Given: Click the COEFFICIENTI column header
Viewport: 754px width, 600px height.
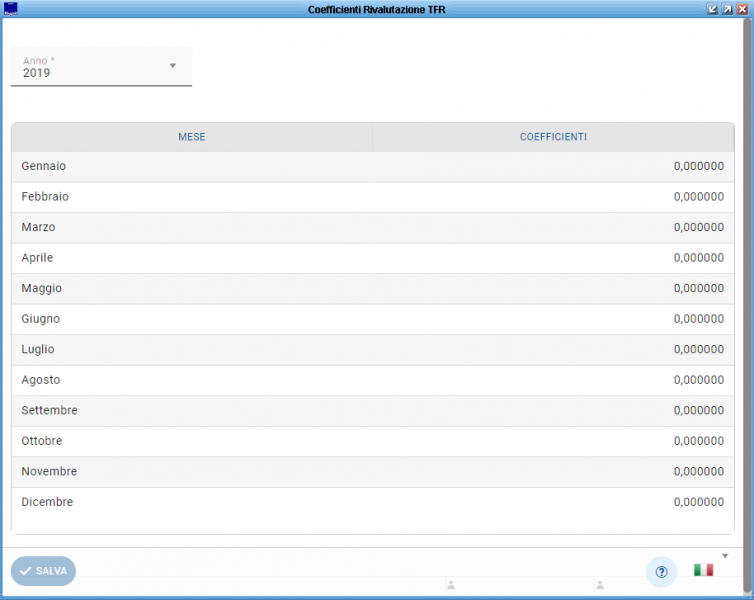Looking at the screenshot, I should point(553,137).
